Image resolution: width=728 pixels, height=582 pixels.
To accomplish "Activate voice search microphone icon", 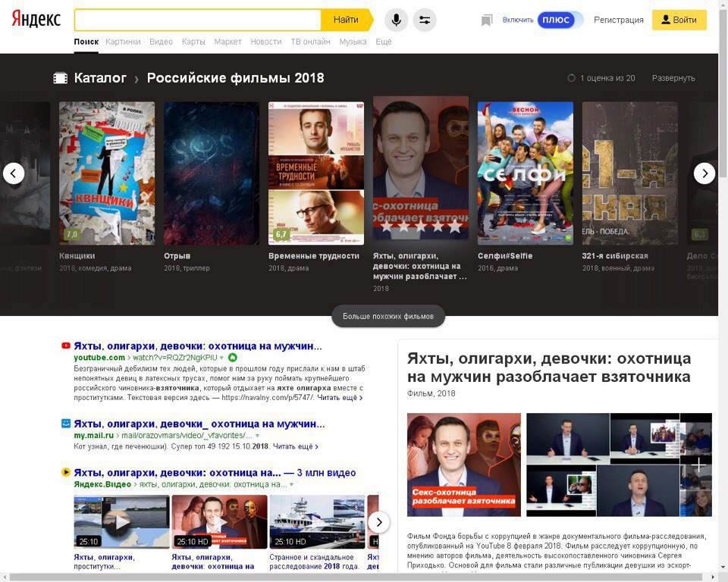I will point(396,20).
